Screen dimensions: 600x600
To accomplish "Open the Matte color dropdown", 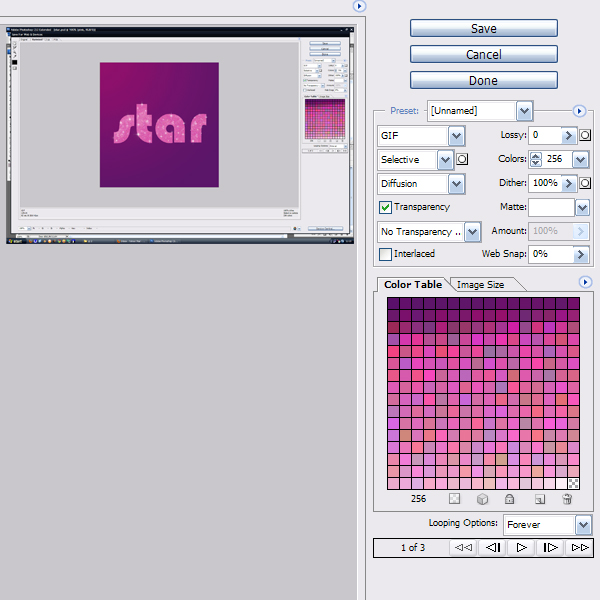I will pos(582,208).
